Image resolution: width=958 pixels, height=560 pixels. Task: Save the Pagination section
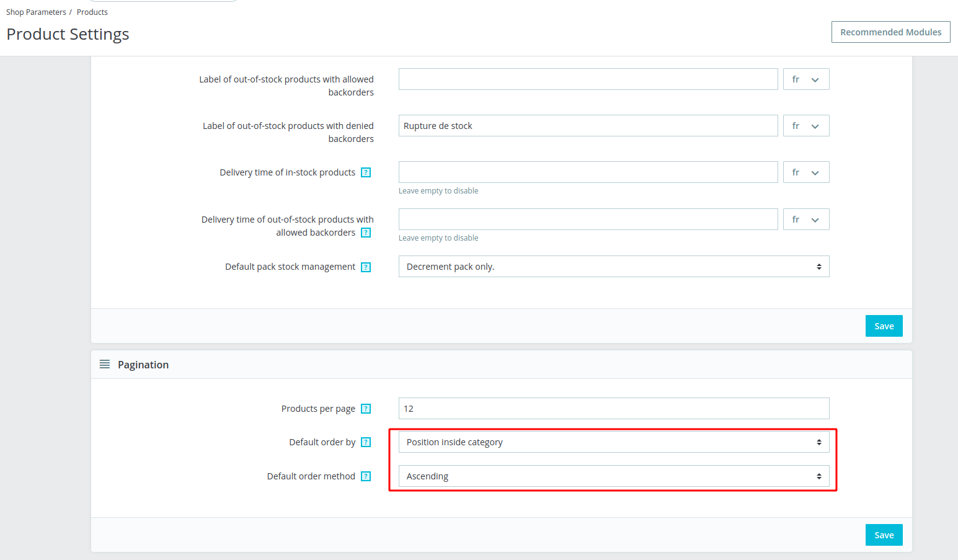coord(884,535)
